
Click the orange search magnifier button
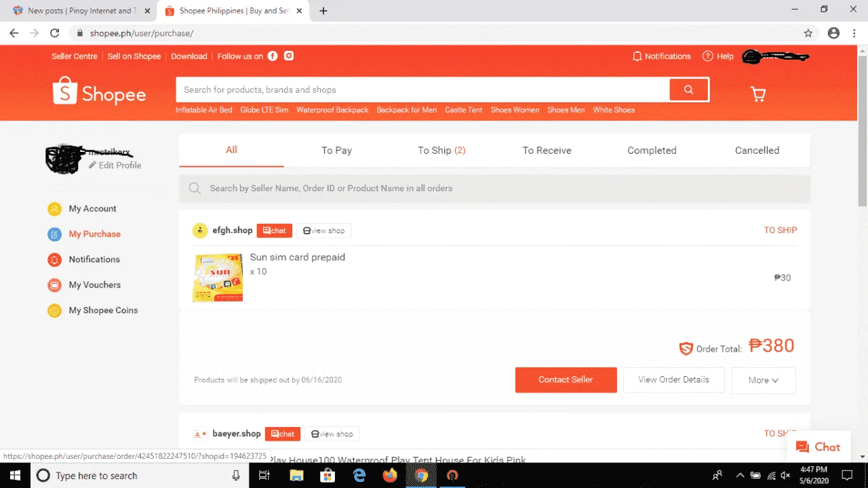click(x=689, y=89)
